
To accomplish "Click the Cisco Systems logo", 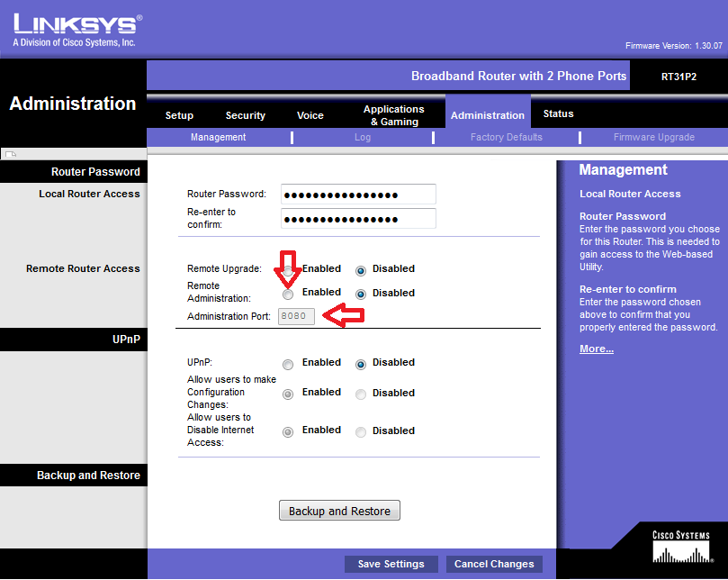I will [681, 547].
